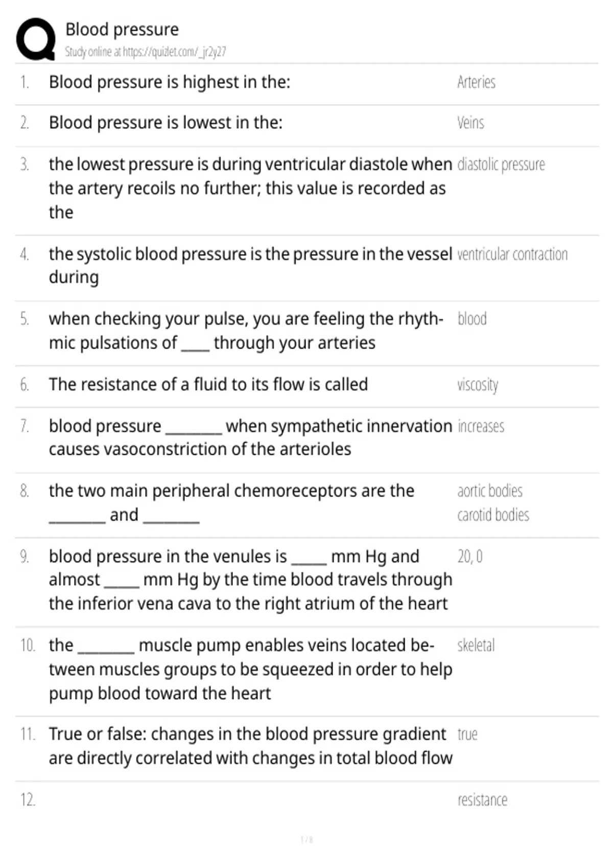Image resolution: width=613 pixels, height=868 pixels.
Task: Select the carotid bodies answer
Action: pos(493,515)
